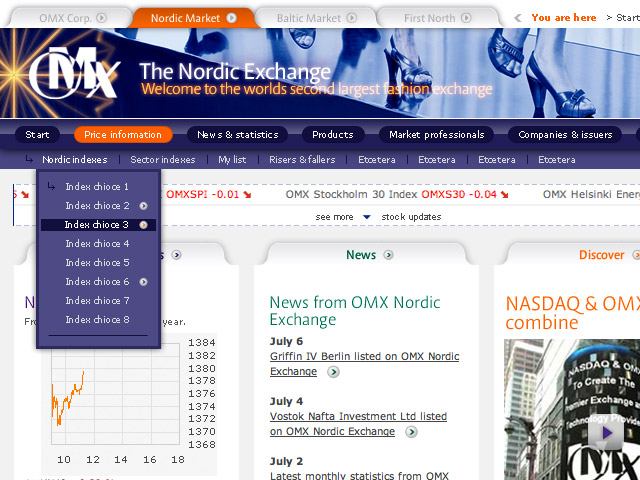The width and height of the screenshot is (640, 480).
Task: Expand the see more blue triangle
Action: (x=367, y=217)
